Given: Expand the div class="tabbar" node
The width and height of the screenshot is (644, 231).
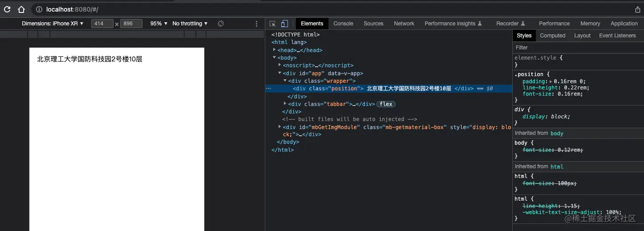Looking at the screenshot, I should pos(285,104).
